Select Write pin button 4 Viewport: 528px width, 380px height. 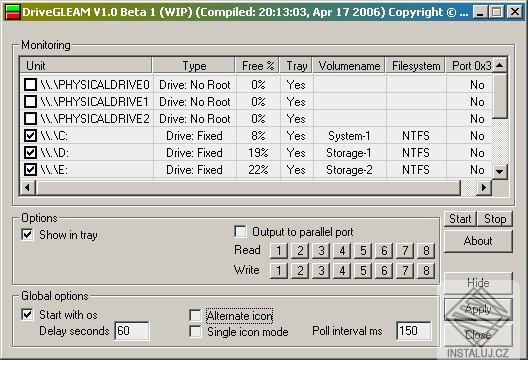(342, 271)
